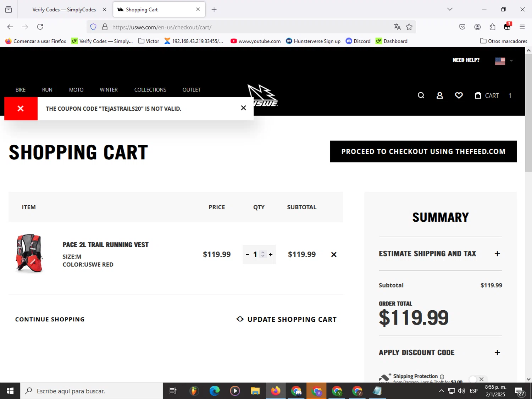Show site security lock info
This screenshot has width=532, height=399.
105,27
